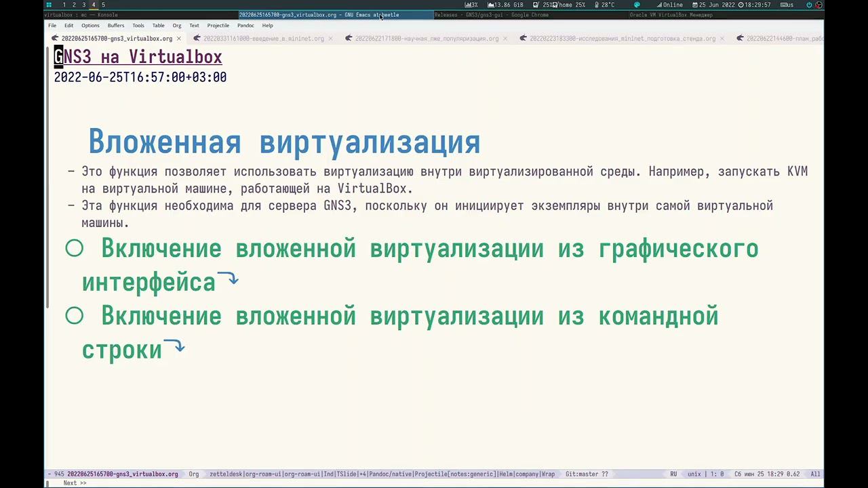Click the 18:29:57 clock in the panel
Viewport: 868px width, 488px height.
[755, 5]
